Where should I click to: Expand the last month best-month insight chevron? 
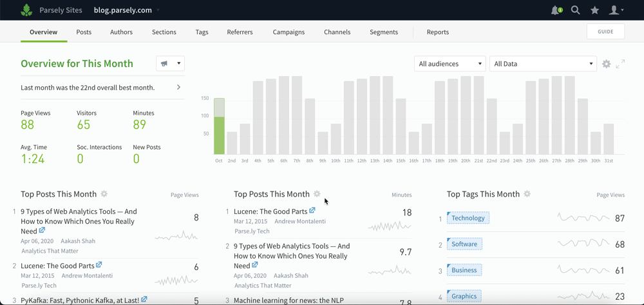tap(178, 87)
